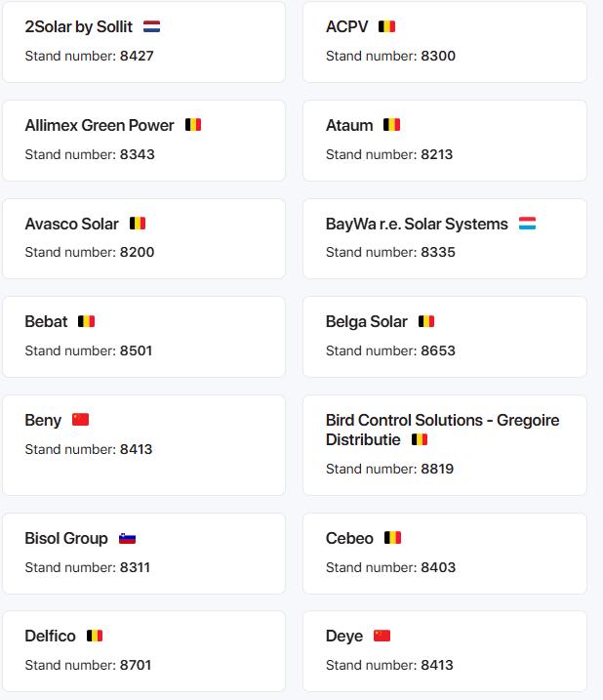Open the Belga Solar exhibitor title
The height and width of the screenshot is (700, 603).
tap(367, 321)
